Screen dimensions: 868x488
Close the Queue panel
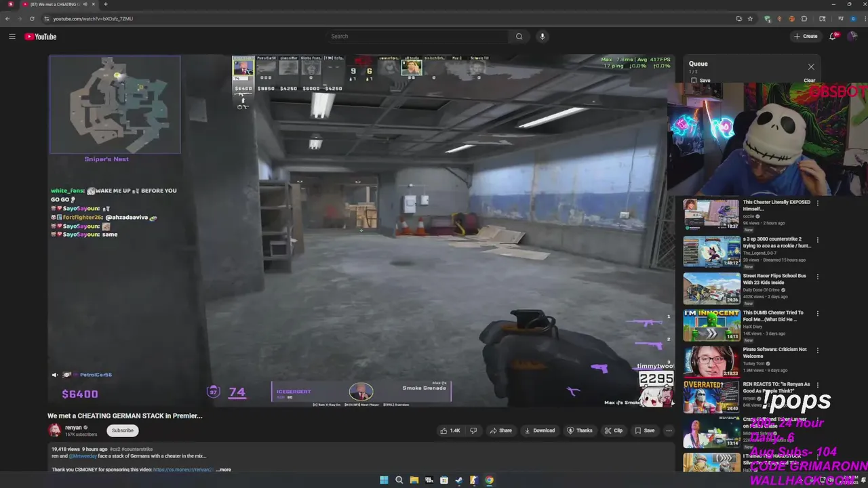tap(811, 66)
